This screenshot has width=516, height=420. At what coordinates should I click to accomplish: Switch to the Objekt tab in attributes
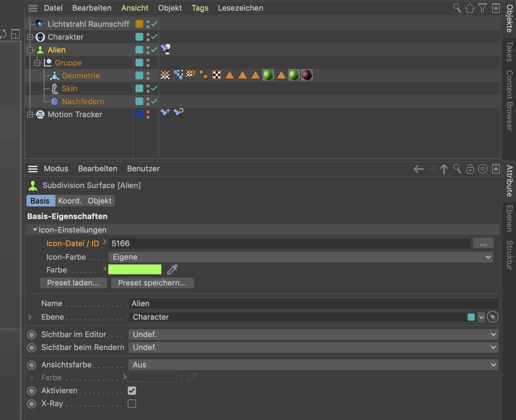[100, 201]
